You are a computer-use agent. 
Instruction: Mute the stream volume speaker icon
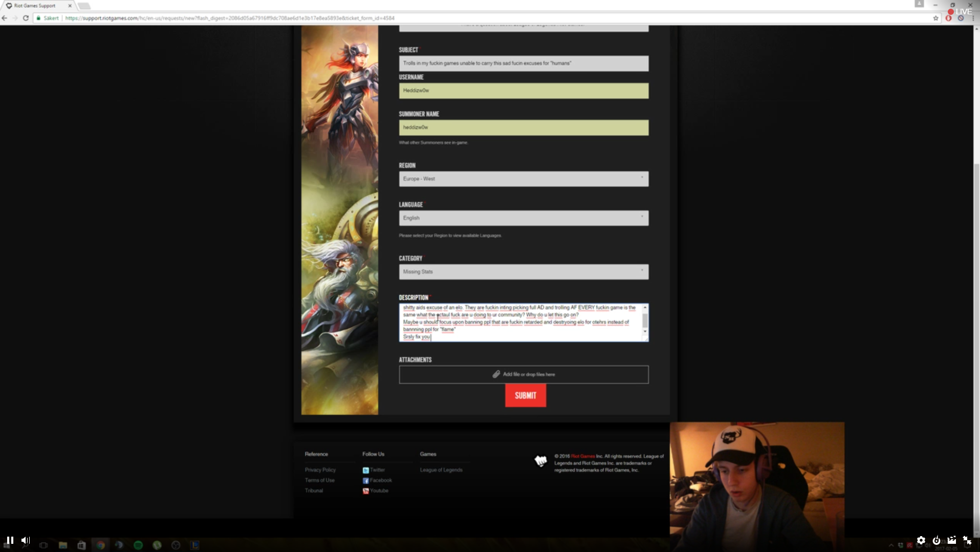click(26, 540)
